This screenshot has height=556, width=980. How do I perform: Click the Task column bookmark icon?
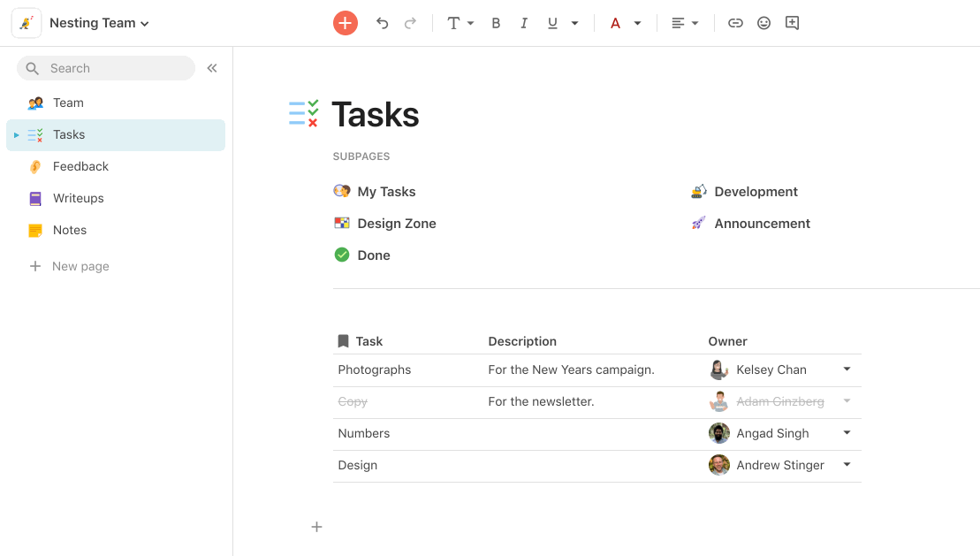point(343,341)
